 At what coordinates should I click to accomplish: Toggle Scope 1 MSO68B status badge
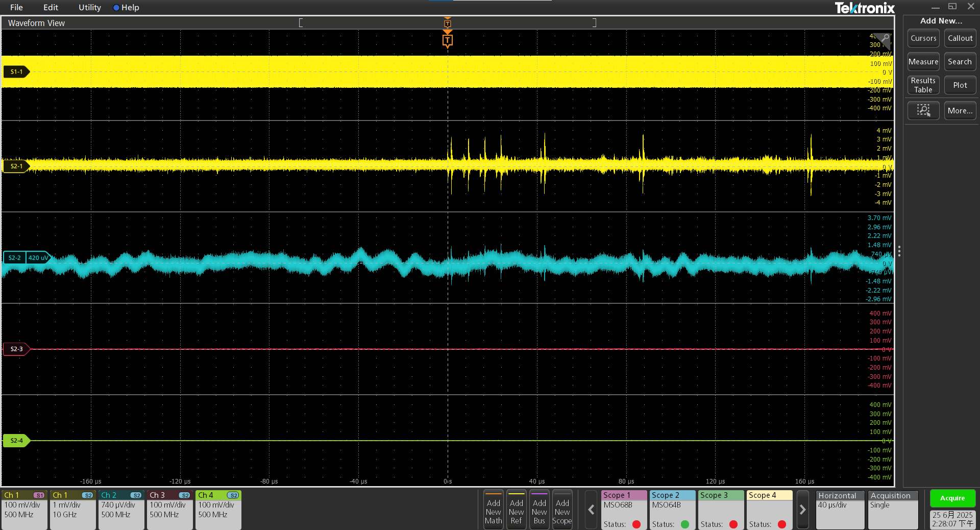point(624,510)
